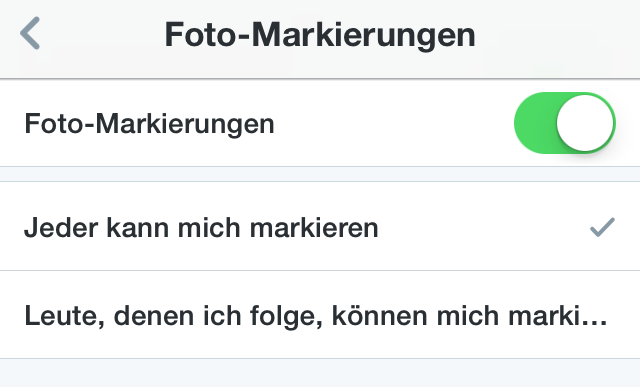
Task: Click blank space left of the gray checkmark
Action: (484, 227)
